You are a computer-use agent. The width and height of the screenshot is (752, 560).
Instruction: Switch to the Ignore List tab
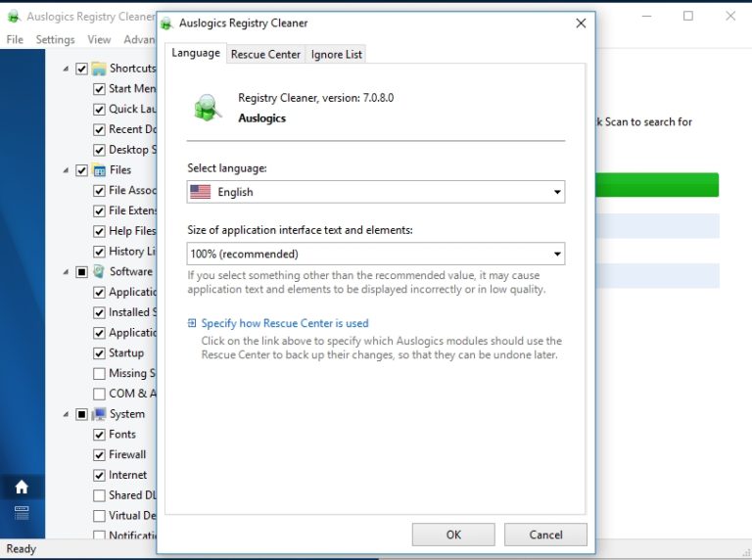(336, 54)
